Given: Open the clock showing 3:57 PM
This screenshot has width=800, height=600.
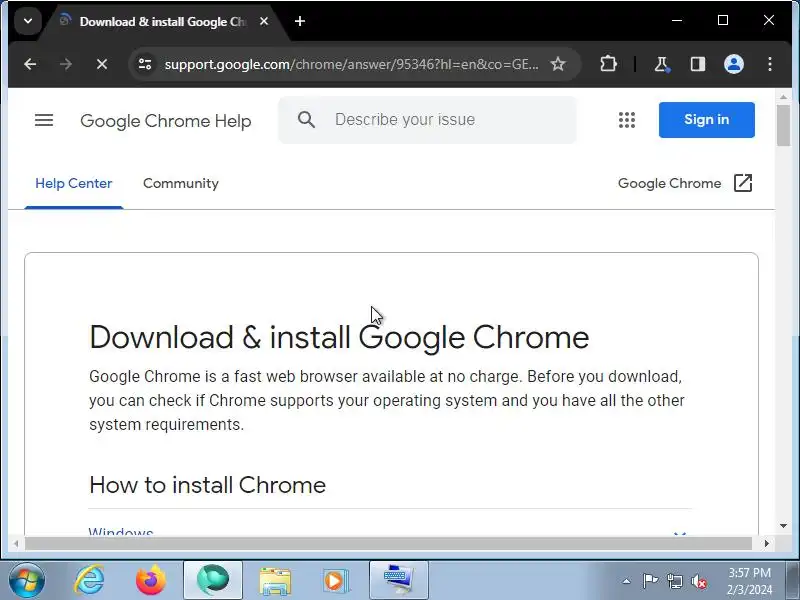Looking at the screenshot, I should (x=749, y=581).
